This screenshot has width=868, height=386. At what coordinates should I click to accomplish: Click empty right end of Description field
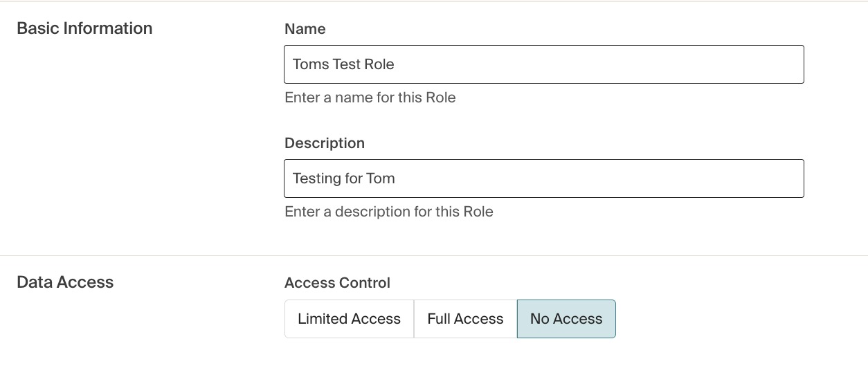click(x=761, y=178)
